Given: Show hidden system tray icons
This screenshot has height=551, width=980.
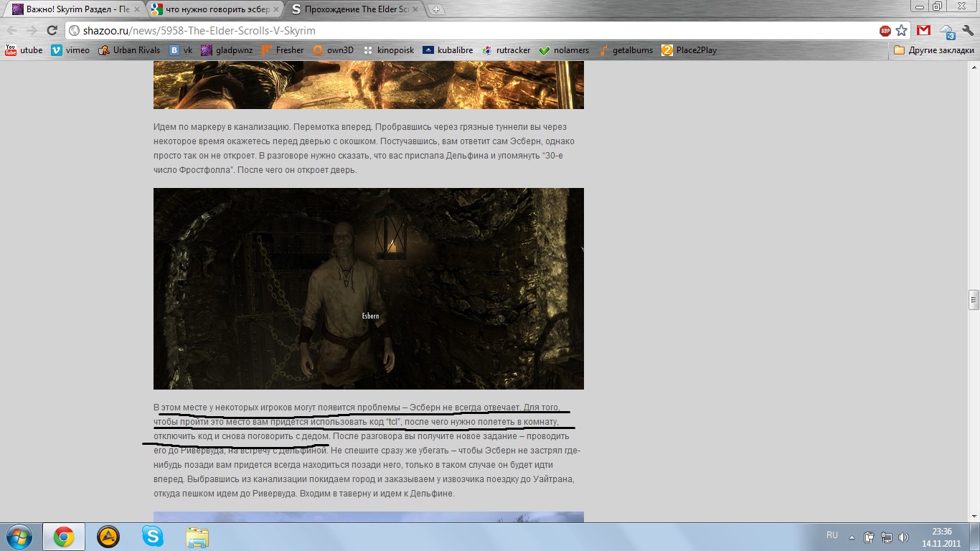Looking at the screenshot, I should point(852,537).
